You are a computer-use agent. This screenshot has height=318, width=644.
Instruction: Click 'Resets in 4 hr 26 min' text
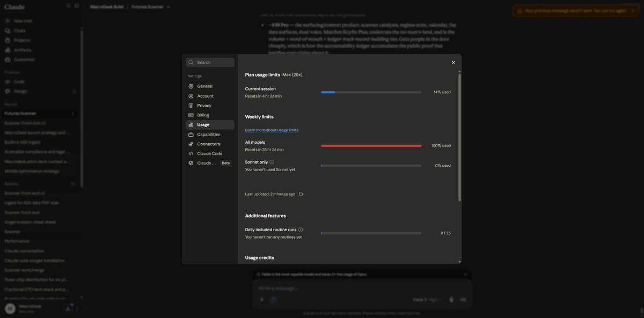click(x=264, y=96)
